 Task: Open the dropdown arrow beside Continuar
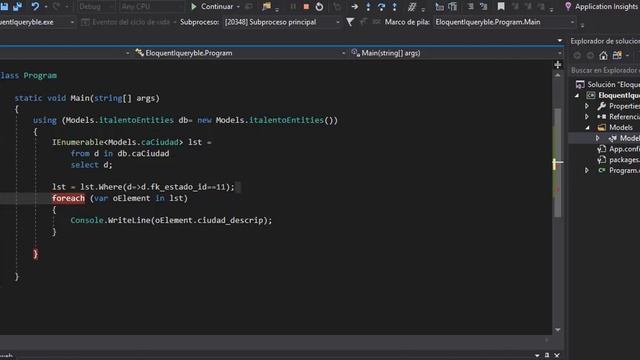coord(238,7)
